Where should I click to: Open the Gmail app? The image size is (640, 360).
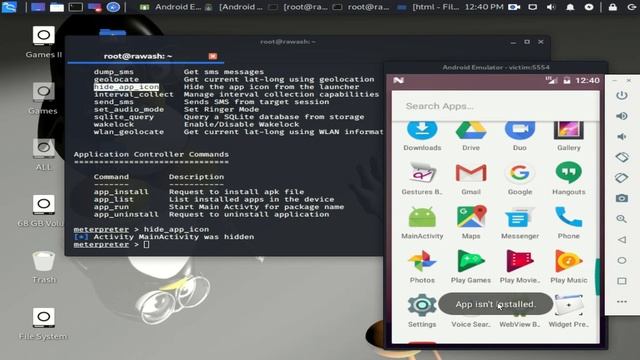(471, 179)
